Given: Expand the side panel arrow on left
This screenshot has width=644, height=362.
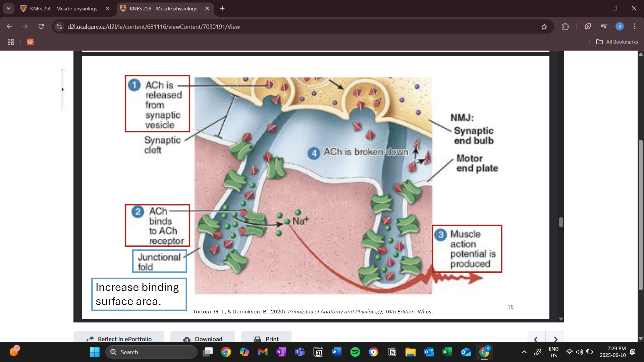Looking at the screenshot, I should (x=63, y=89).
